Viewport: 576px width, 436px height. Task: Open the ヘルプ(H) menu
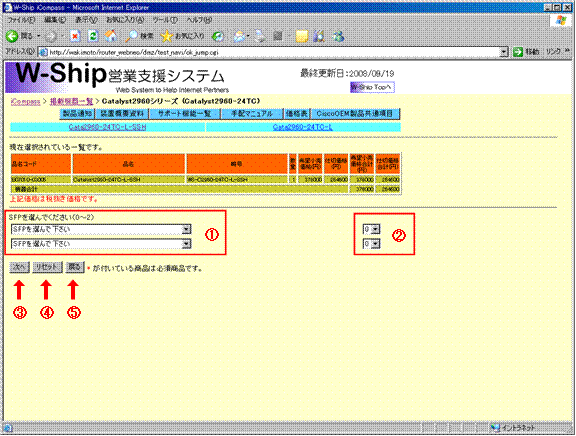point(199,20)
